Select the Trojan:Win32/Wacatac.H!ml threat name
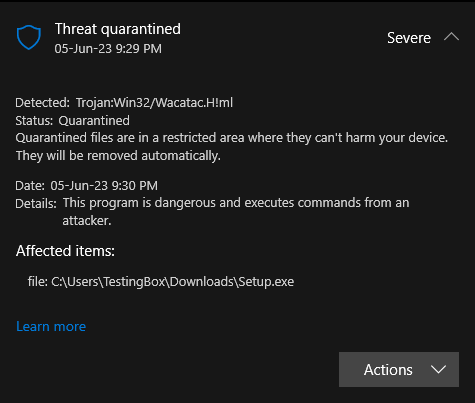 (x=154, y=103)
